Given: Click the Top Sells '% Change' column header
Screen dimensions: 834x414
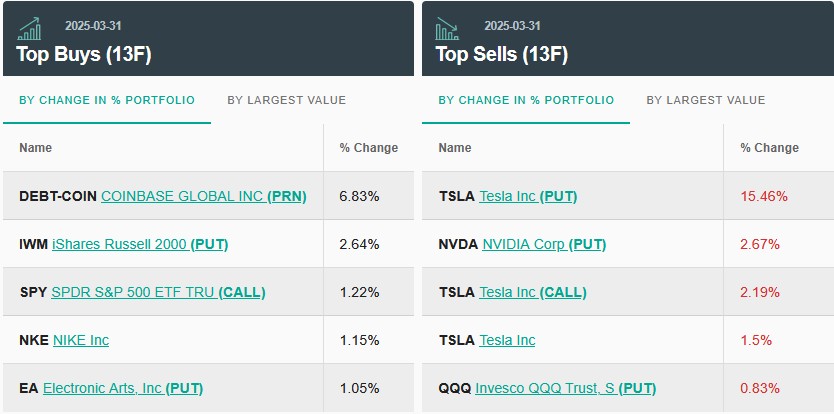Looking at the screenshot, I should pyautogui.click(x=770, y=147).
